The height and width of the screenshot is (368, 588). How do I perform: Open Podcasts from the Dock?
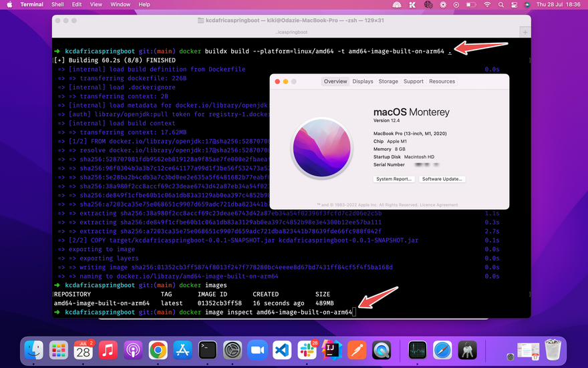click(133, 351)
